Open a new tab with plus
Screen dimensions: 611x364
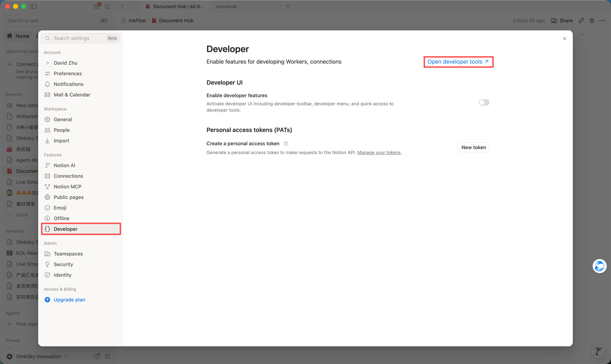288,6
